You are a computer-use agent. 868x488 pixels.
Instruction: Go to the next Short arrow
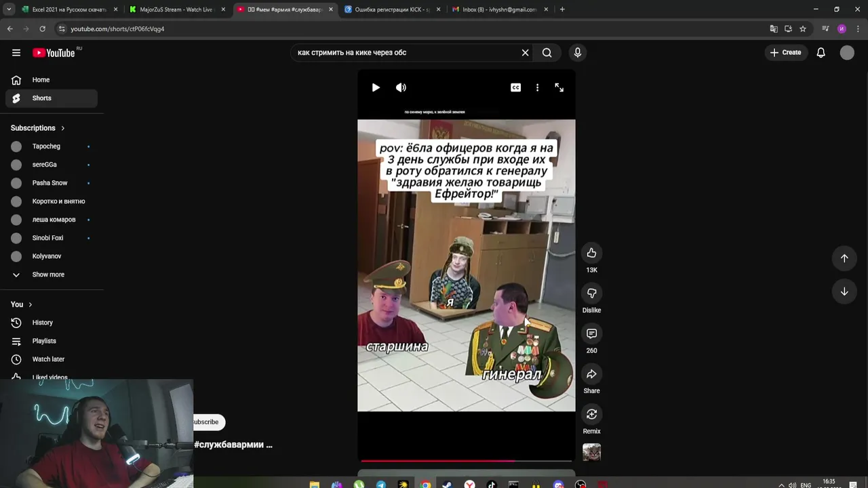pyautogui.click(x=844, y=291)
